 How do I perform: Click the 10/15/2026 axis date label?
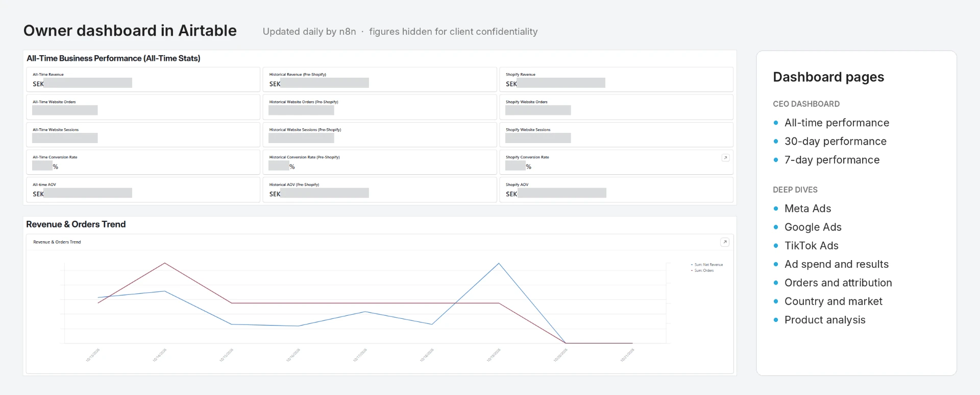coord(227,355)
